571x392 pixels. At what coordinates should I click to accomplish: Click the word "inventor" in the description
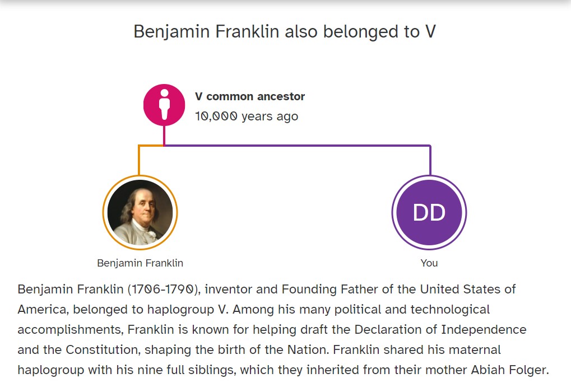click(x=231, y=290)
